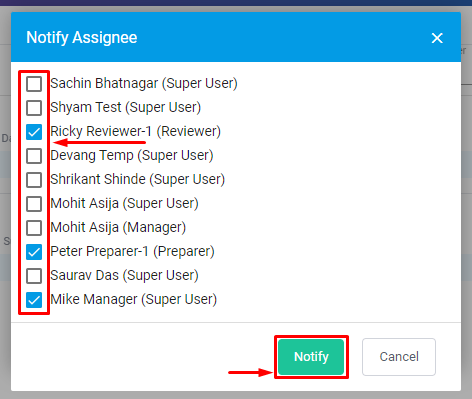Check the Shyam Test (Super User) checkbox
472x399 pixels.
coord(34,108)
